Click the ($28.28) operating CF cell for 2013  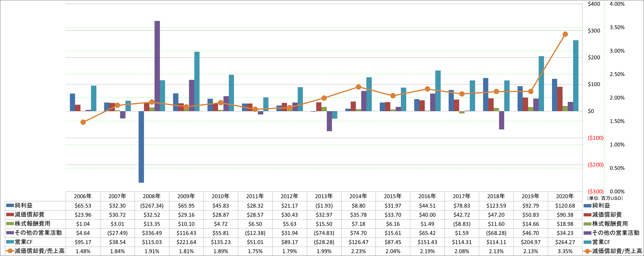324,242
